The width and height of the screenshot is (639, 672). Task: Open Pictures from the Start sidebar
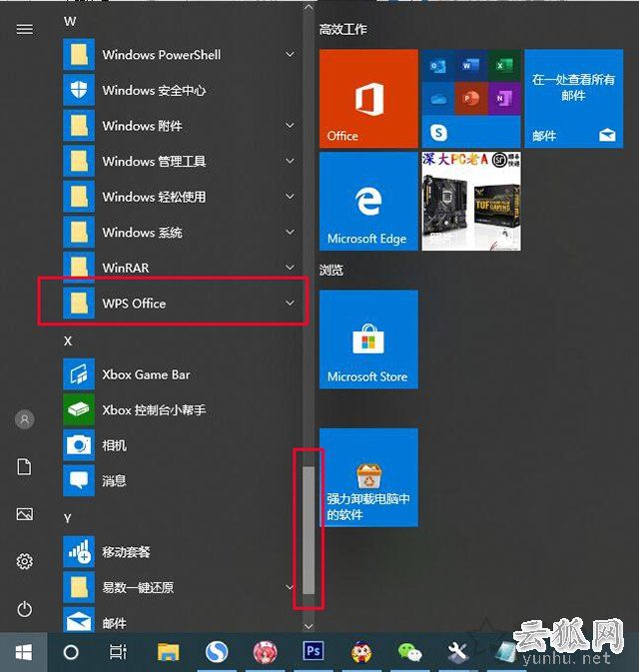pyautogui.click(x=24, y=514)
